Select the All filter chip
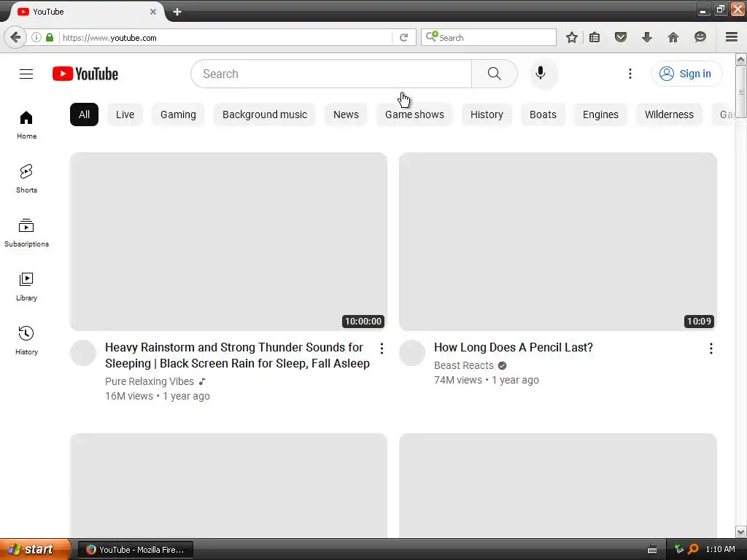The width and height of the screenshot is (747, 560). (x=84, y=114)
